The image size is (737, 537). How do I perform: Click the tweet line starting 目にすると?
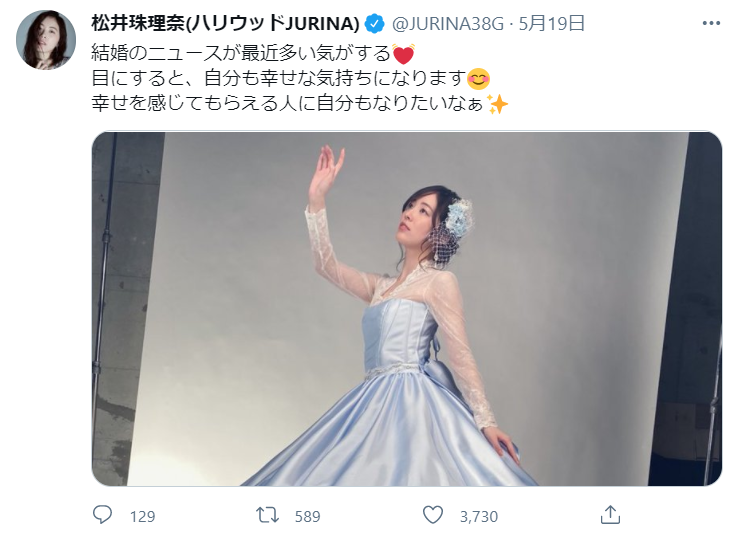click(290, 79)
